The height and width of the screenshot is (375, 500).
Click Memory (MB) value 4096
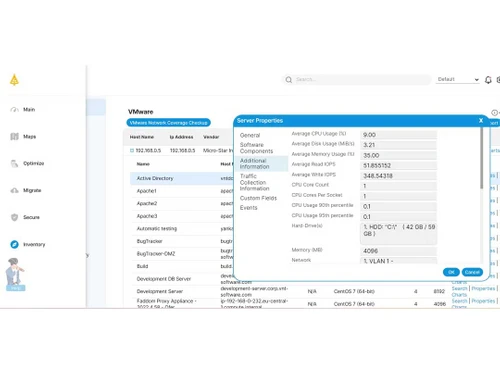(x=398, y=251)
